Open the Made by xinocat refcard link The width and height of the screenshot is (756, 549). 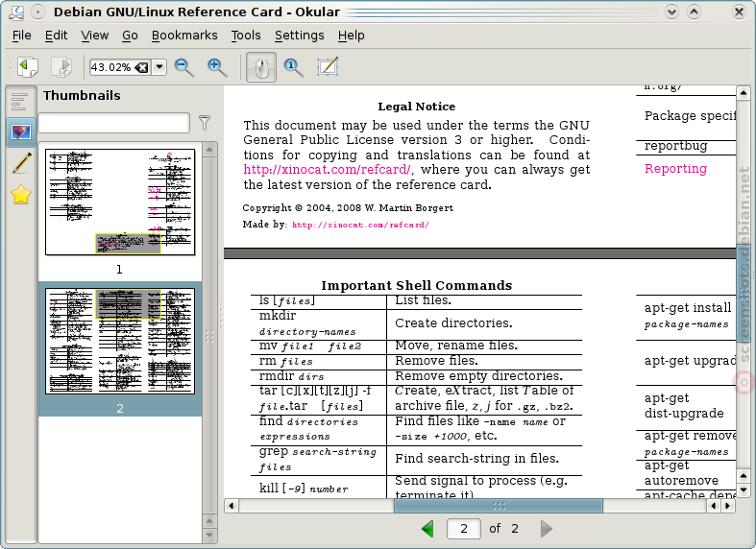coord(360,225)
